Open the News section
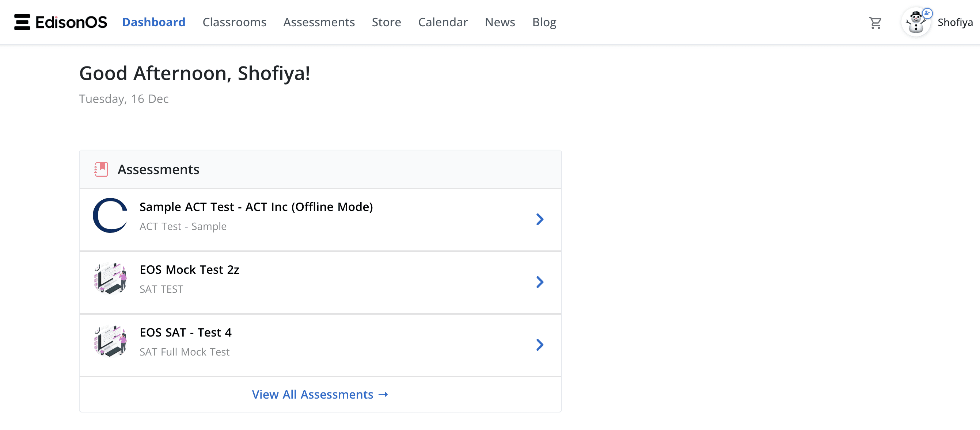Image resolution: width=980 pixels, height=430 pixels. coord(500,22)
